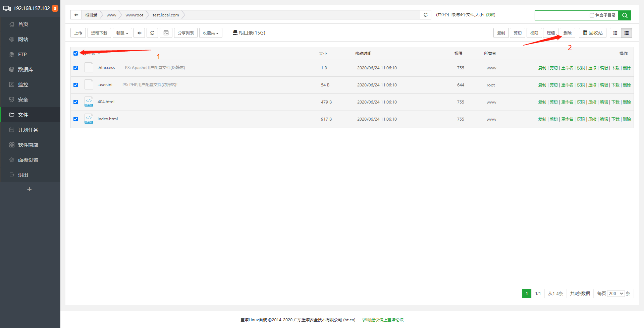644x328 pixels.
Task: Click the refresh icon beside the path bar
Action: click(x=426, y=15)
